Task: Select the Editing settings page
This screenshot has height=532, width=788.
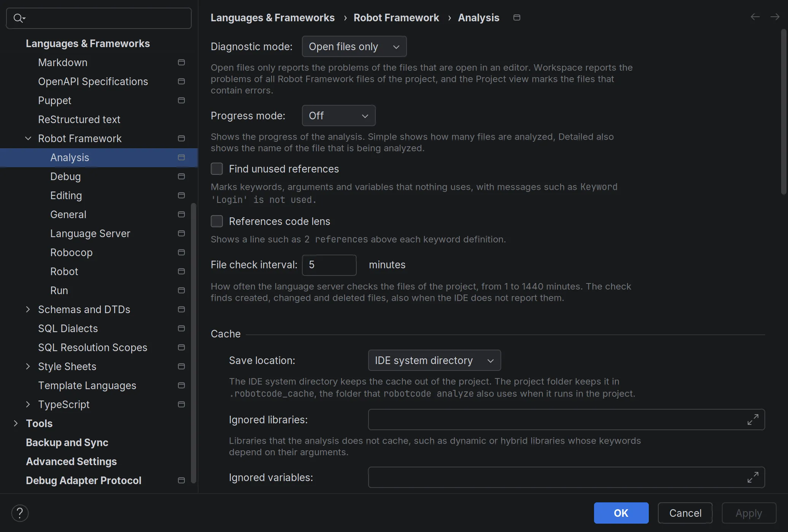Action: [x=99, y=195]
